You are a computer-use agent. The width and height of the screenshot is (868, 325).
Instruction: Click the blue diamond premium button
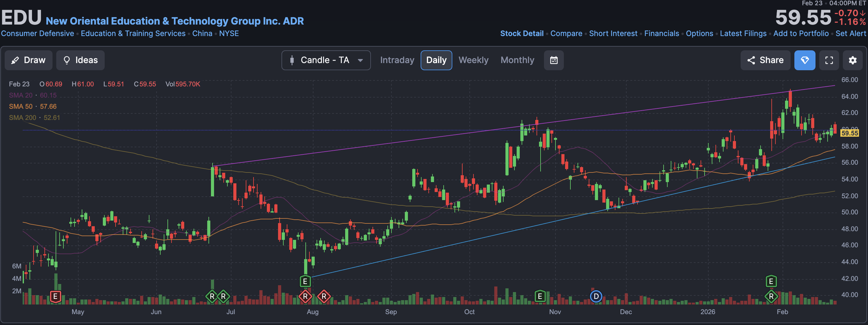tap(805, 60)
